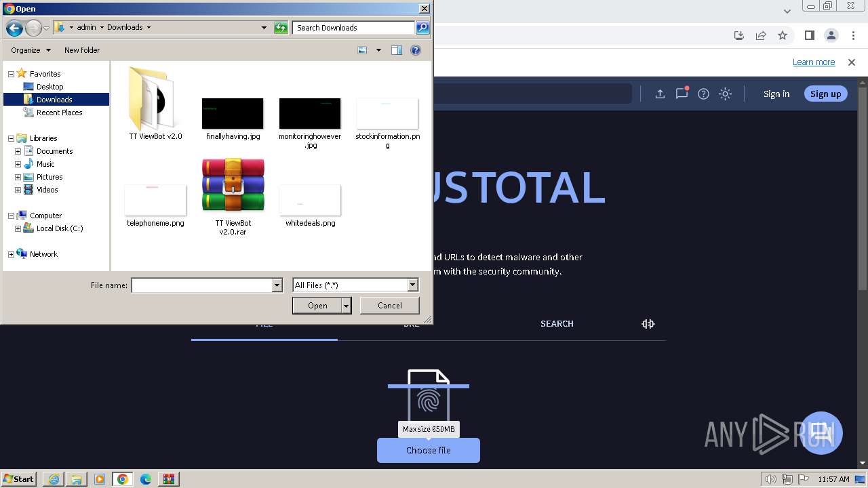868x488 pixels.
Task: Collapse the Favorites tree node
Action: point(11,74)
